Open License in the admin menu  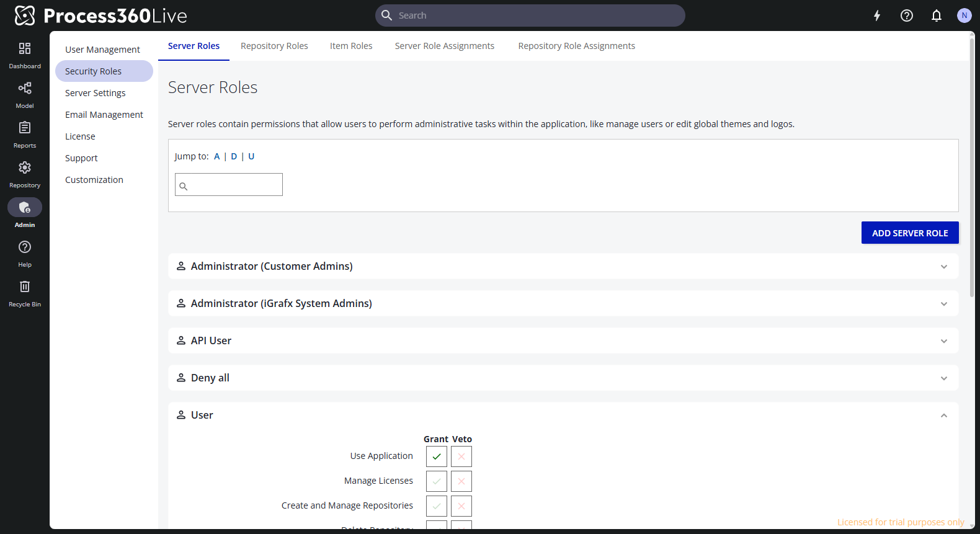pyautogui.click(x=104, y=136)
